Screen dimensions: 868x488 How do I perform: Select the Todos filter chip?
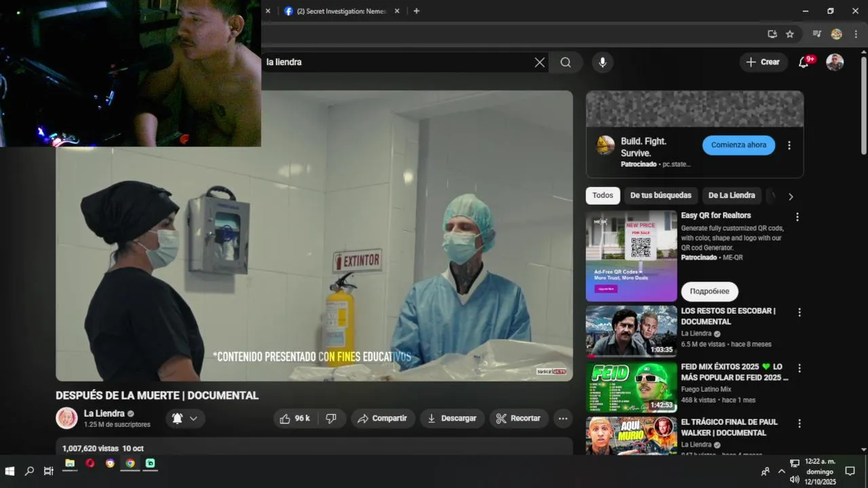(602, 195)
